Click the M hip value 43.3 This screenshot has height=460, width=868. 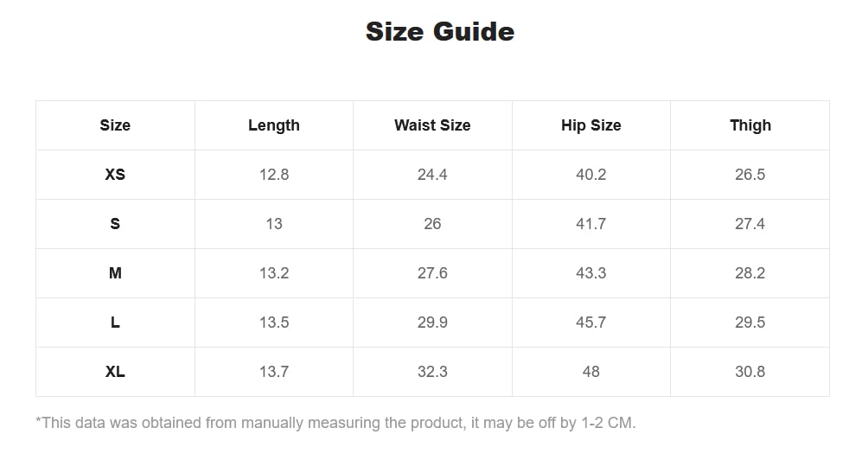pyautogui.click(x=591, y=273)
